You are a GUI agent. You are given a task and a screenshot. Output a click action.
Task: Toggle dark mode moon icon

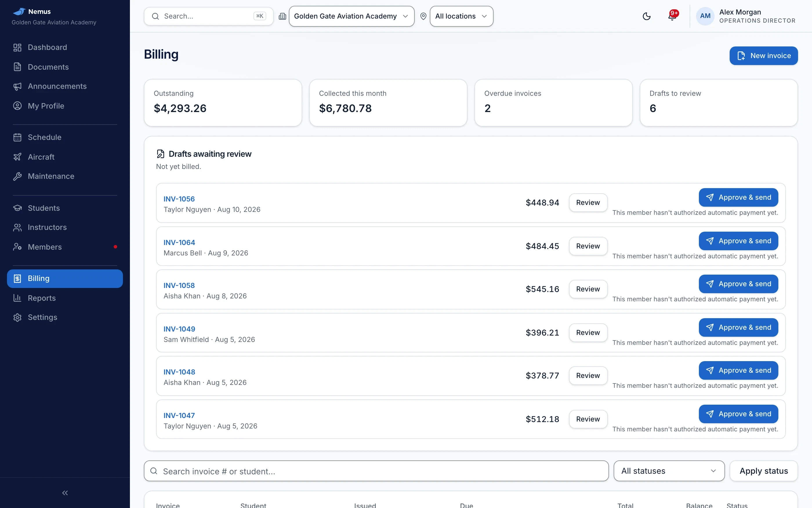647,16
